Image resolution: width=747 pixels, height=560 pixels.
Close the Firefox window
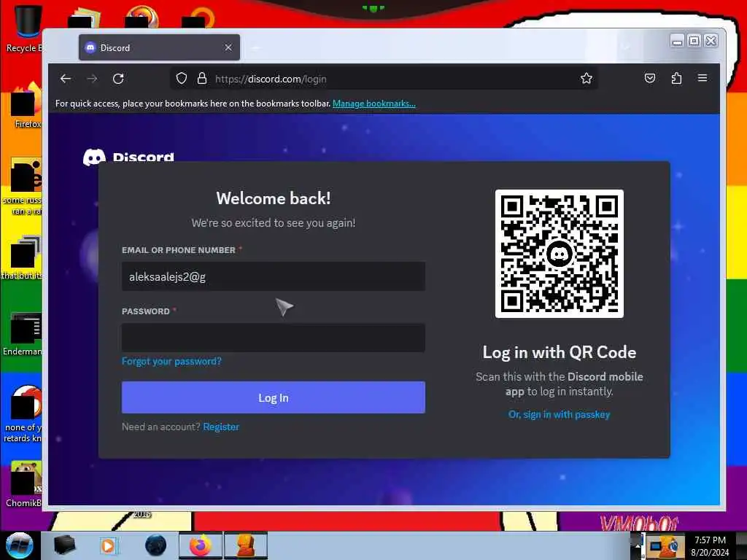711,42
